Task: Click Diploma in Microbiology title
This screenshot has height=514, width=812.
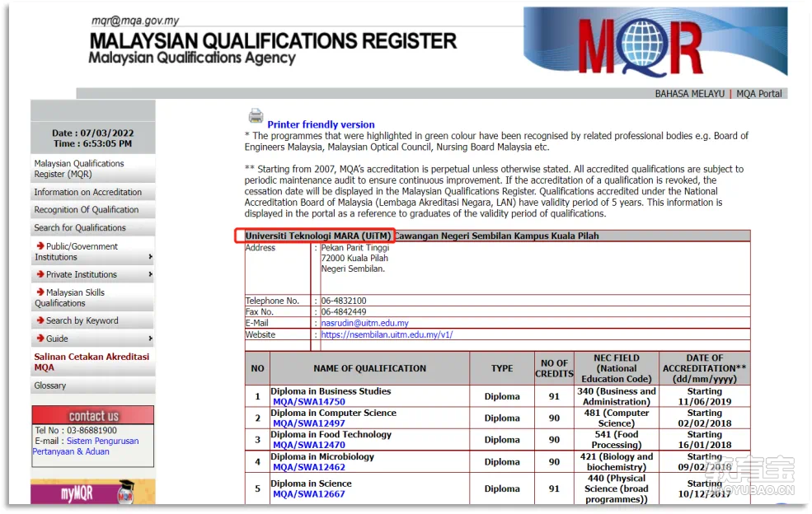Action: tap(322, 456)
